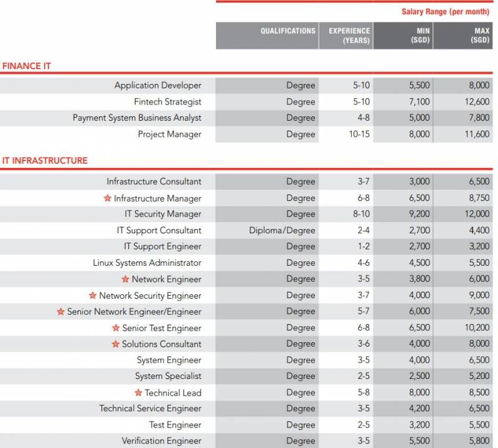Select the EXPERIENCE (YEARS) column header
498x448 pixels.
(349, 35)
